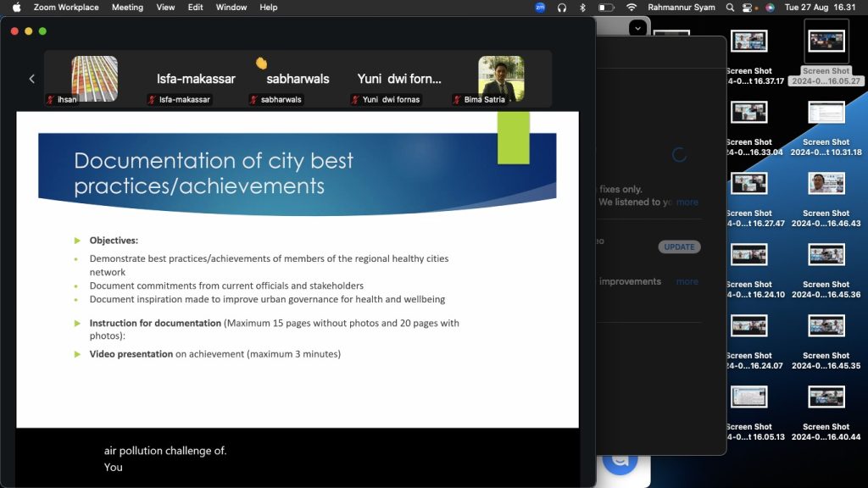Open the Window menu
This screenshot has height=488, width=868.
[x=231, y=7]
